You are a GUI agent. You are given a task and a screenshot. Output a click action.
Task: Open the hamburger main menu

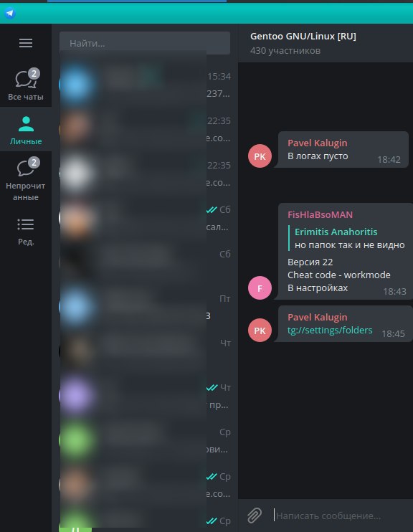(26, 43)
